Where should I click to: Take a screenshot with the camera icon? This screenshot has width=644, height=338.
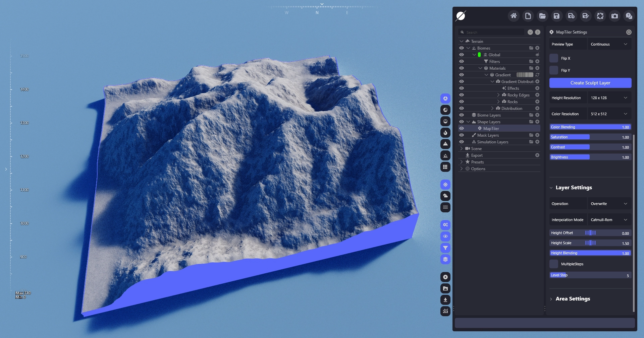[x=614, y=16]
